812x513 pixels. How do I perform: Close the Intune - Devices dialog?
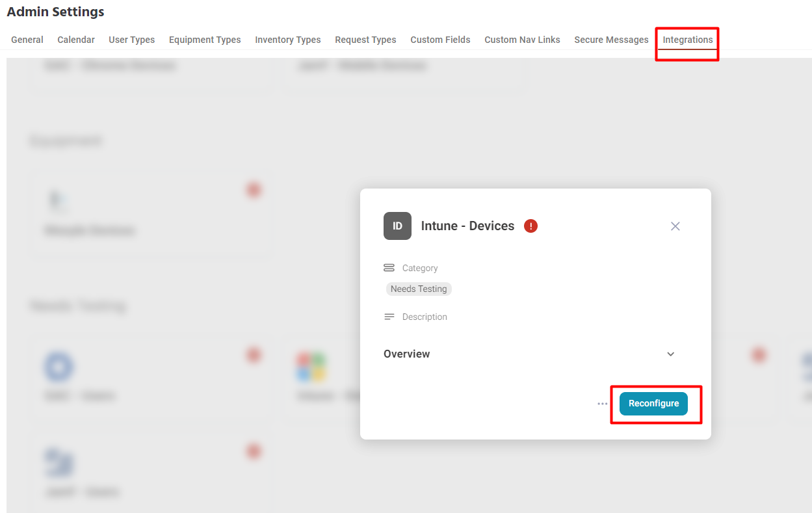(x=675, y=226)
